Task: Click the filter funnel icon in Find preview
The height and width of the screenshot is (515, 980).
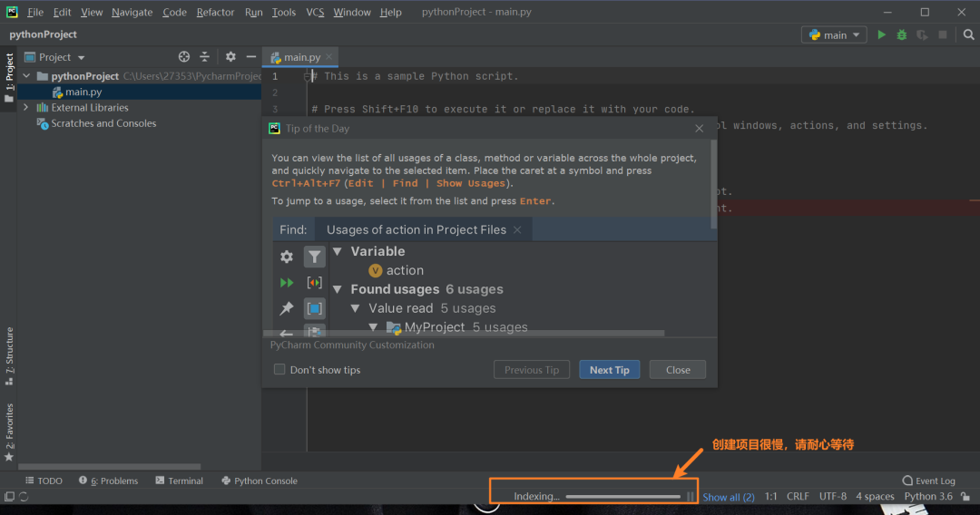Action: tap(314, 257)
